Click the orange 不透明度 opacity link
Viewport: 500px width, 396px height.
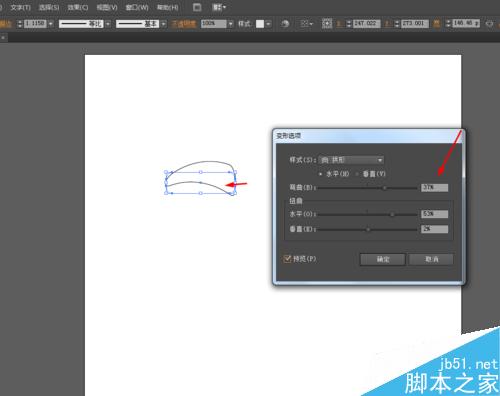click(x=184, y=24)
